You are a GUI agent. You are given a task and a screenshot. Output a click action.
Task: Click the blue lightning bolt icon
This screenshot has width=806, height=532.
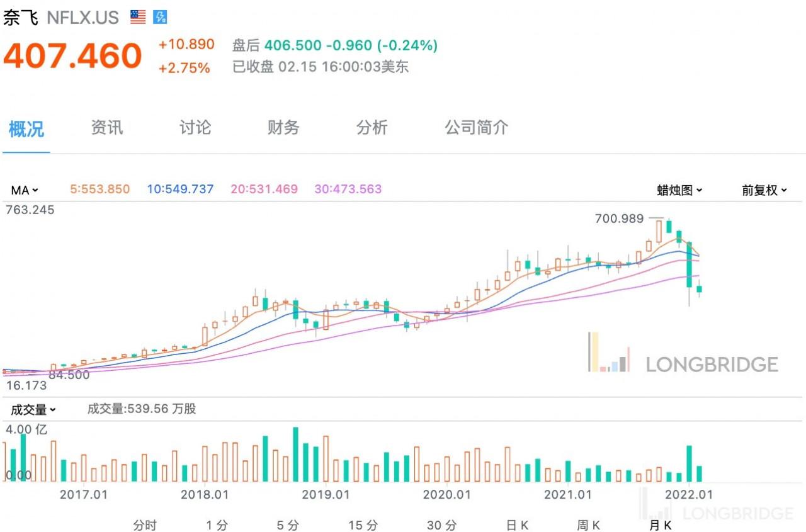click(x=160, y=17)
